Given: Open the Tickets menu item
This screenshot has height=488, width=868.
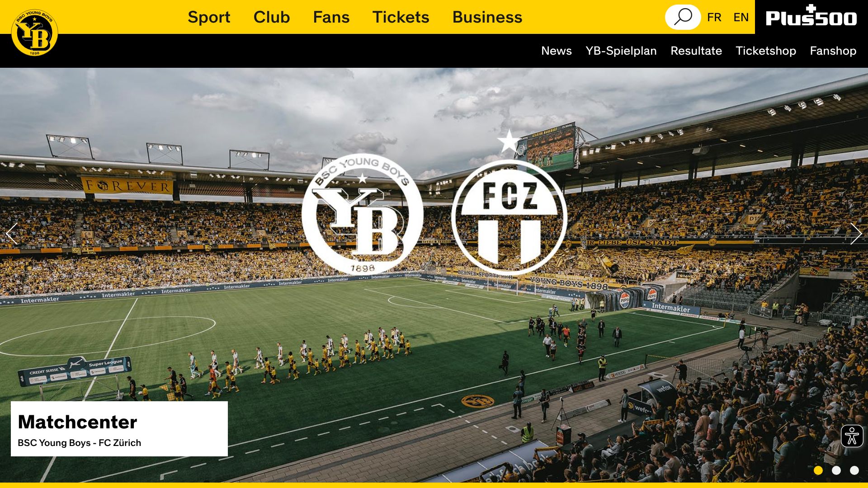Looking at the screenshot, I should (x=401, y=17).
